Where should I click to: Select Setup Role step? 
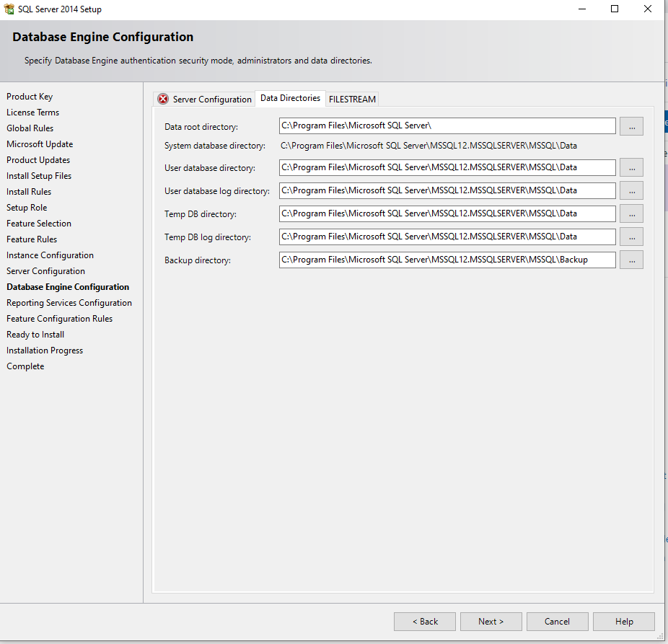click(x=27, y=208)
